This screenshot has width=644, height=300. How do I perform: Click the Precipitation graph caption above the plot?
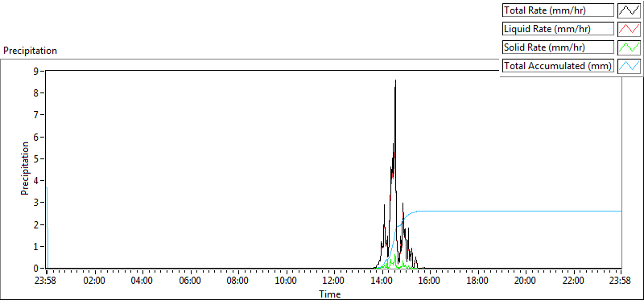(30, 51)
